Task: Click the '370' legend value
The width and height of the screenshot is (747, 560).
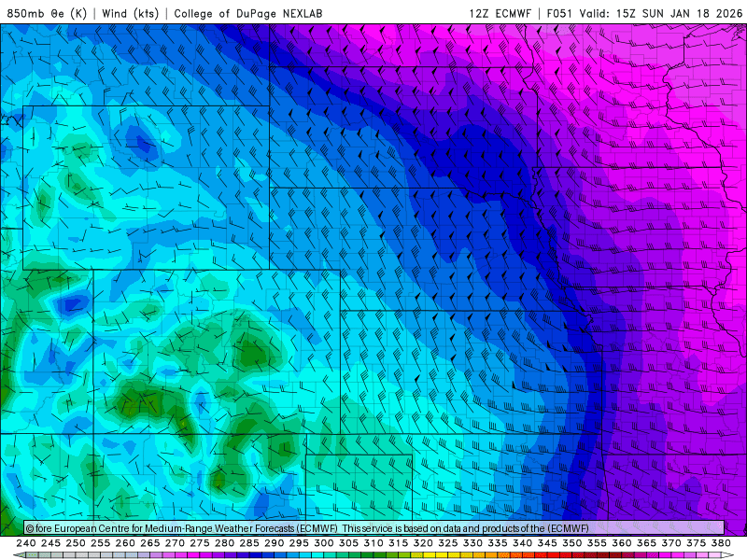Action: click(671, 543)
